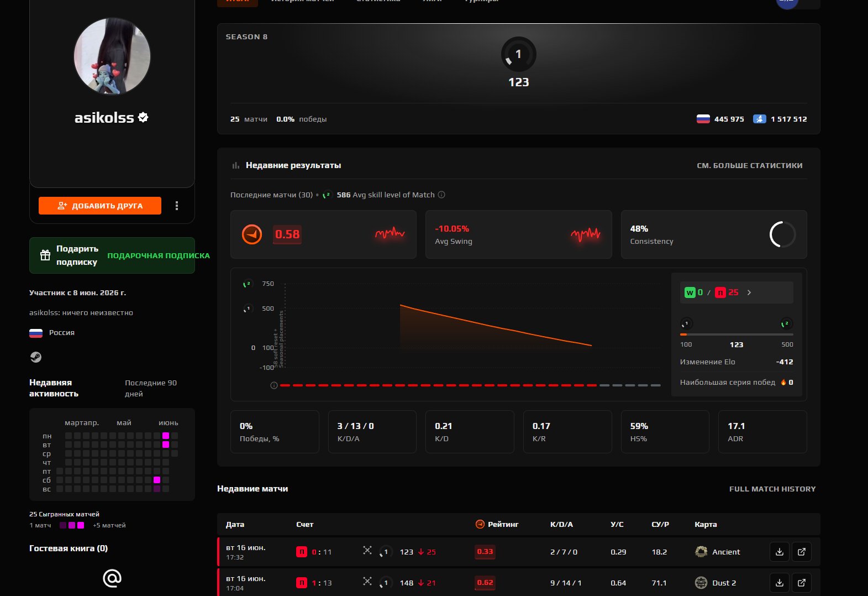Click info icon after Avg skill level of Match

[441, 195]
